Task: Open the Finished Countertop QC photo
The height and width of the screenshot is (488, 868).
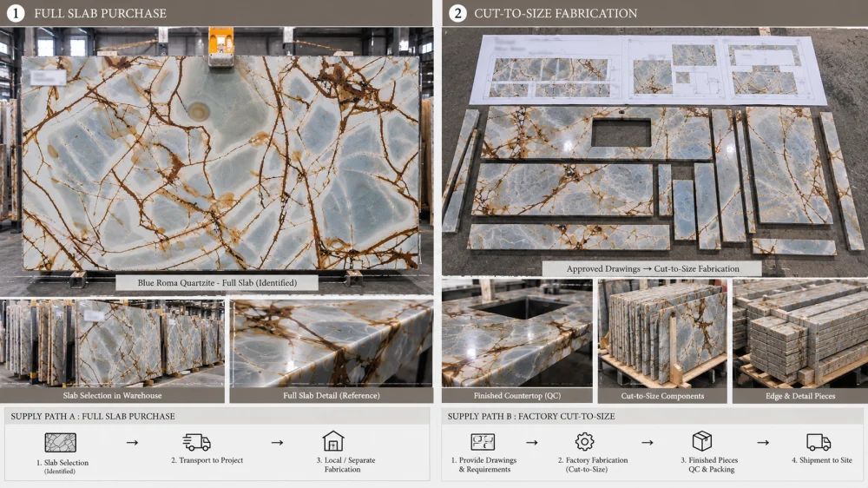Action: tap(517, 333)
